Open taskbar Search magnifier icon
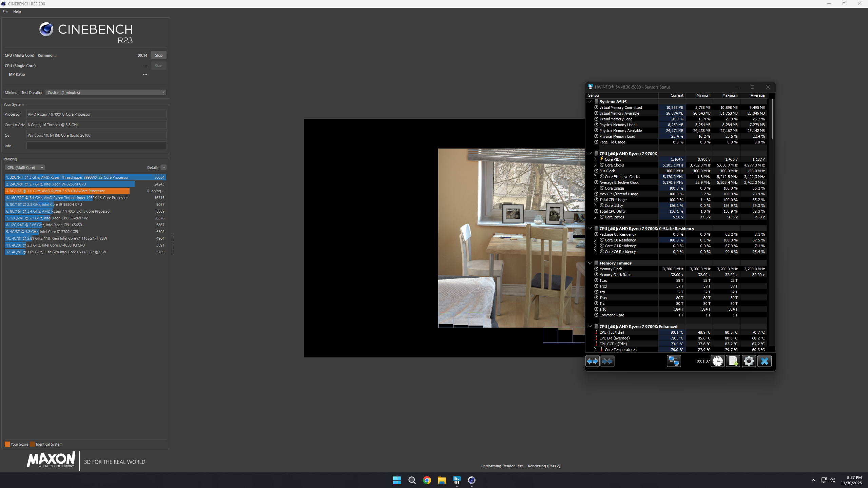This screenshot has height=488, width=868. [412, 480]
